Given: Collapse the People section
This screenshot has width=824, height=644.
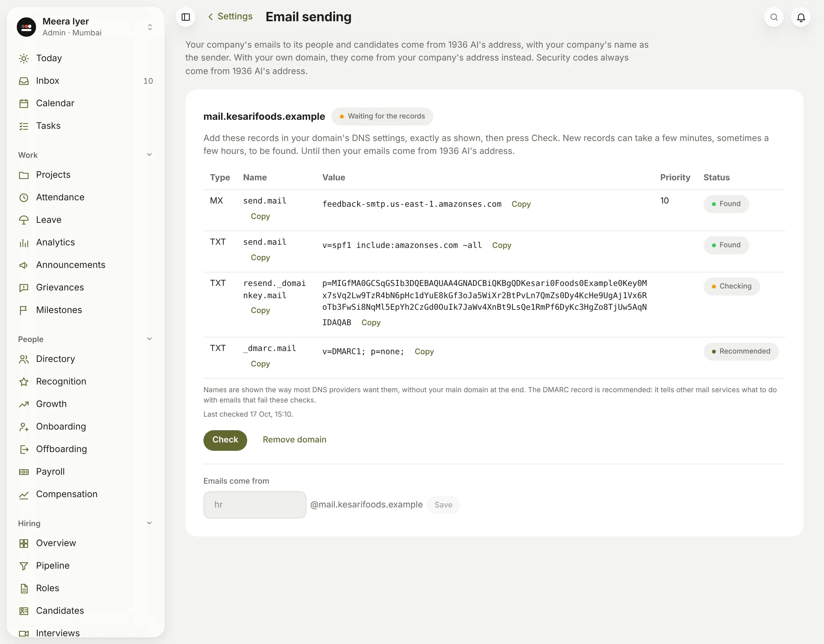Looking at the screenshot, I should click(x=149, y=339).
